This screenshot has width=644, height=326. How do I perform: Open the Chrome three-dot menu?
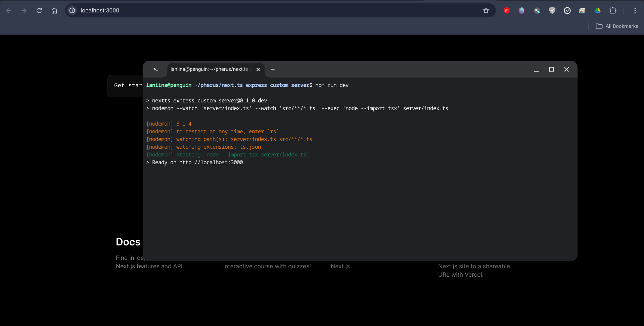pyautogui.click(x=635, y=10)
